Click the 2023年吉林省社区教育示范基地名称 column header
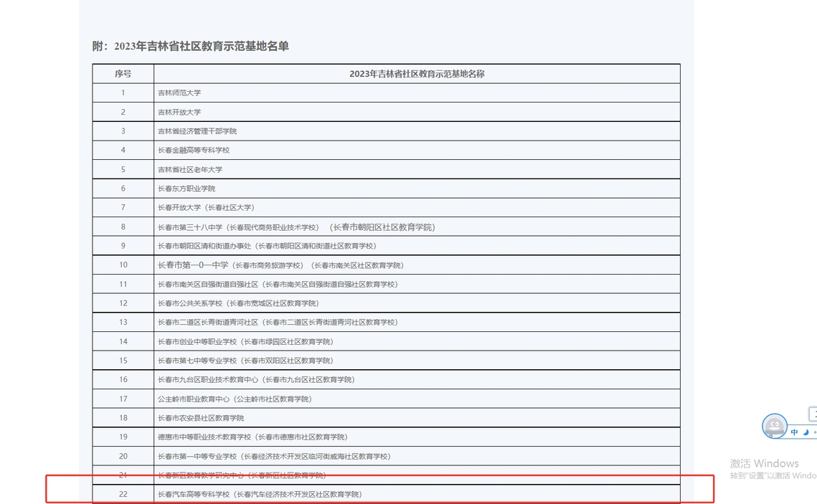 416,74
